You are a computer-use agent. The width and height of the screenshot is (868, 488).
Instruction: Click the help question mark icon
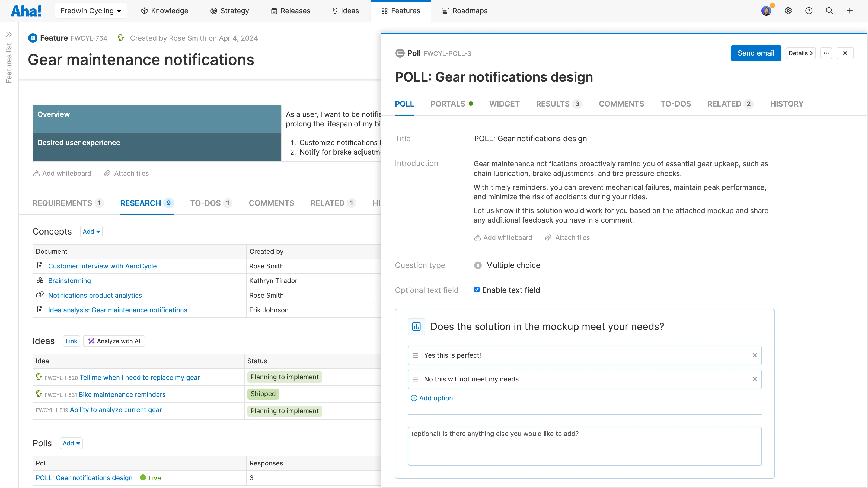[x=809, y=11]
